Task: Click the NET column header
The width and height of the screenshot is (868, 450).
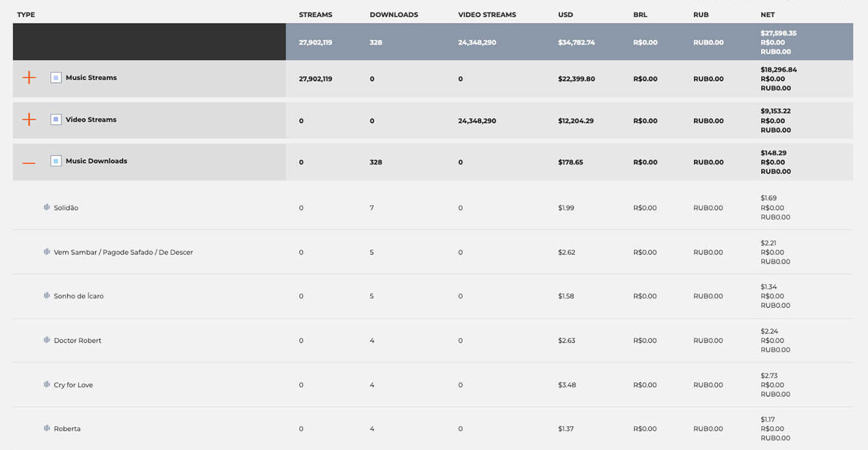Action: point(768,15)
